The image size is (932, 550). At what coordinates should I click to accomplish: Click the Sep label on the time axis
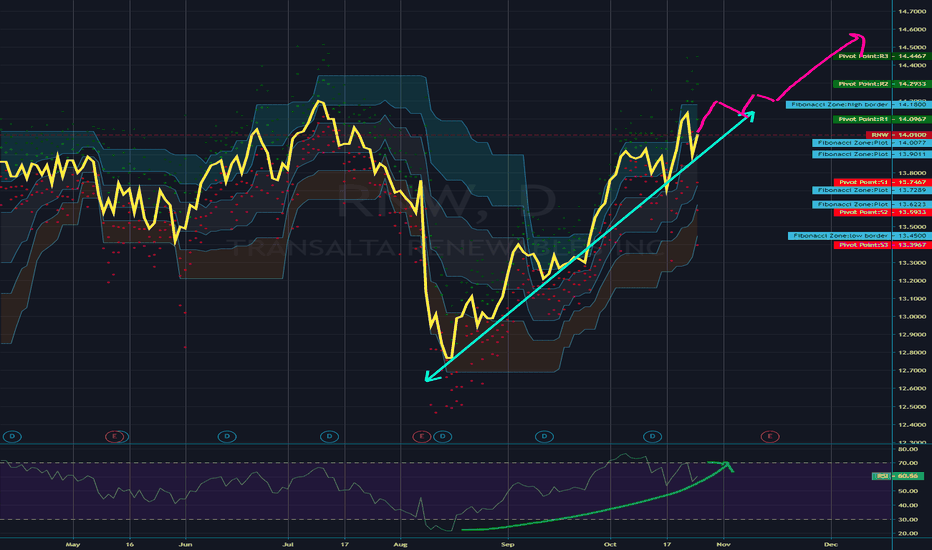click(507, 544)
